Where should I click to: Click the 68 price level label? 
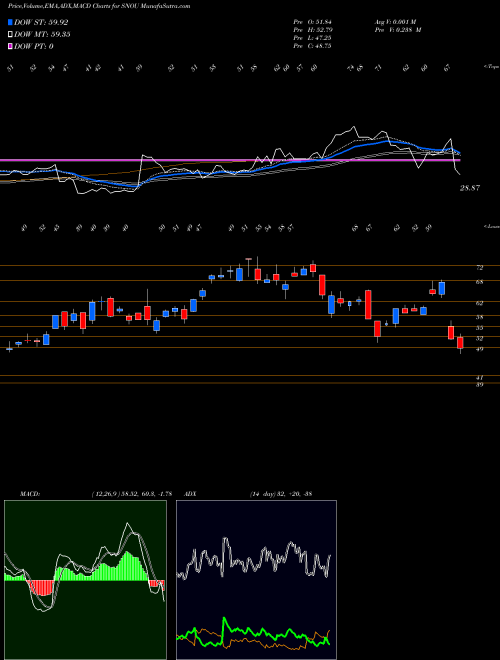(479, 282)
